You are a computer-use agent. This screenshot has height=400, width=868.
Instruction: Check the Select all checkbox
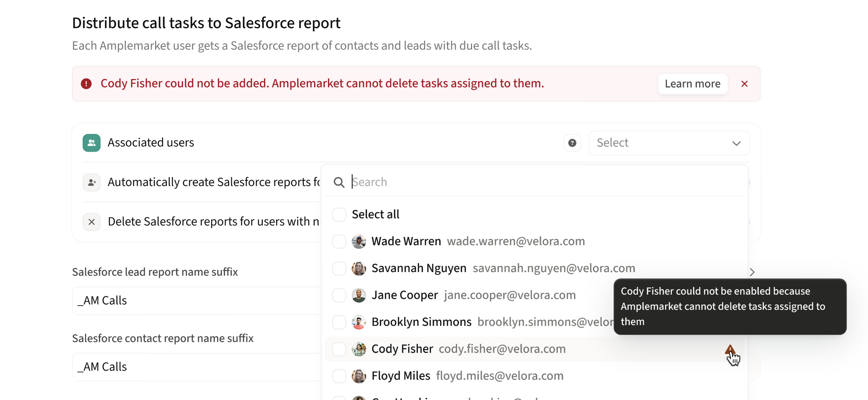(339, 215)
